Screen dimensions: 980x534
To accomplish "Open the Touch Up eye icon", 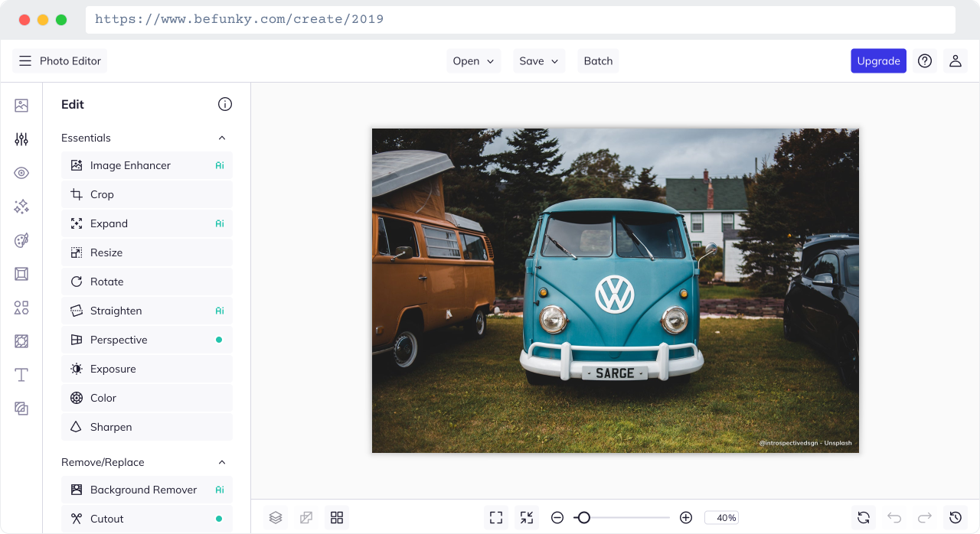I will point(21,173).
